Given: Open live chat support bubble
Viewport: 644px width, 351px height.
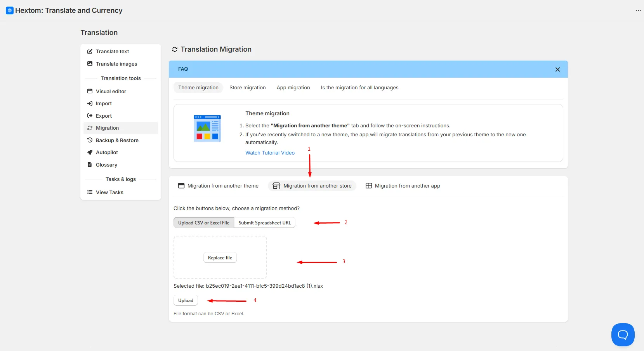Looking at the screenshot, I should [623, 335].
